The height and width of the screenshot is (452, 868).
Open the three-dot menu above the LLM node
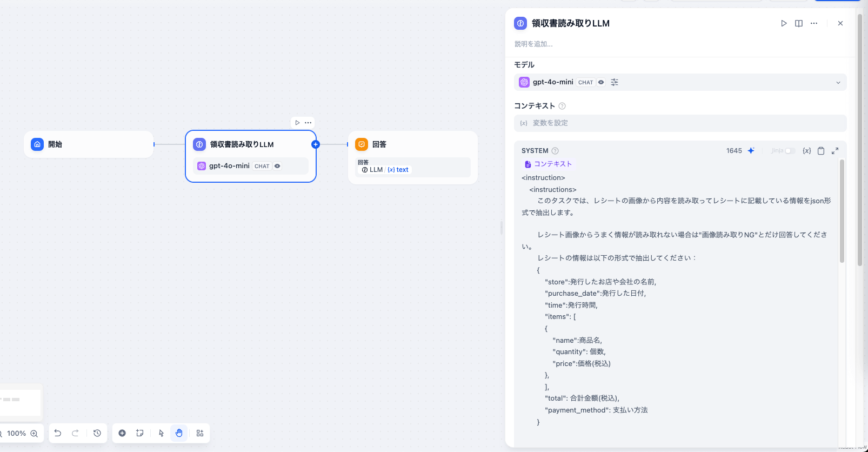[x=308, y=123]
